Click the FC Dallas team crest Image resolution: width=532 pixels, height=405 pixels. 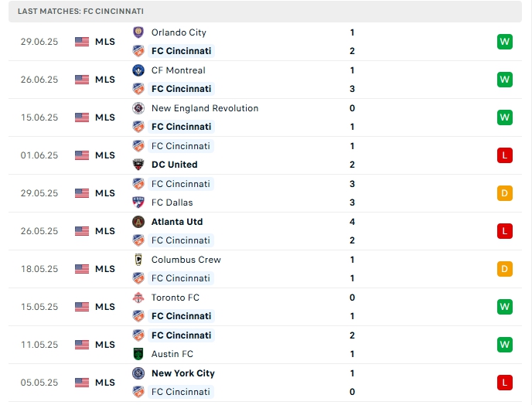[138, 202]
